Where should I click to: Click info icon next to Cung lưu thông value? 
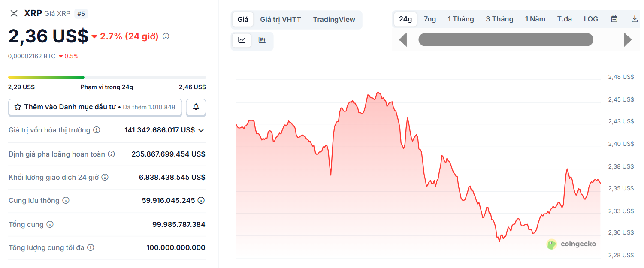201,200
